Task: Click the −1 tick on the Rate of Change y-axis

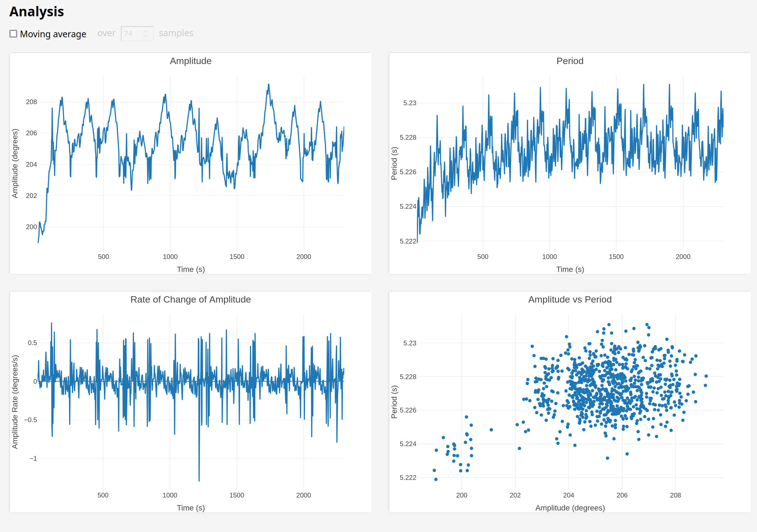Action: click(33, 458)
